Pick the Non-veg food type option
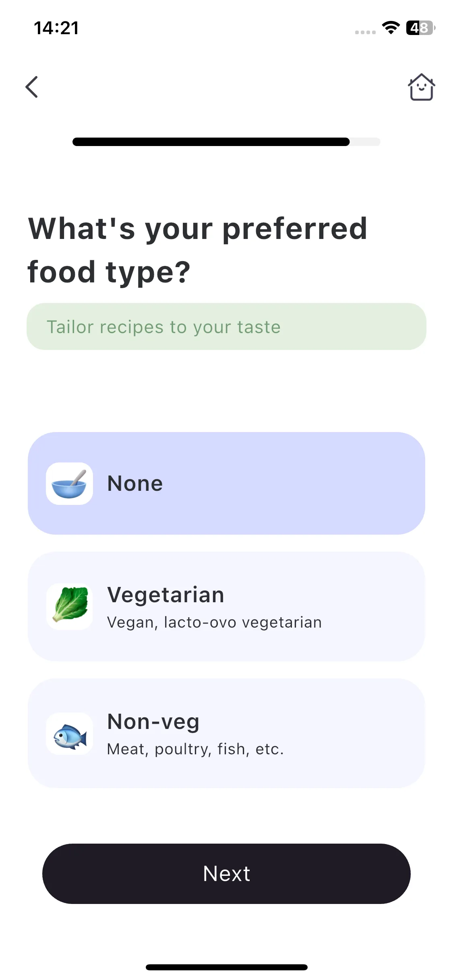 pyautogui.click(x=226, y=733)
